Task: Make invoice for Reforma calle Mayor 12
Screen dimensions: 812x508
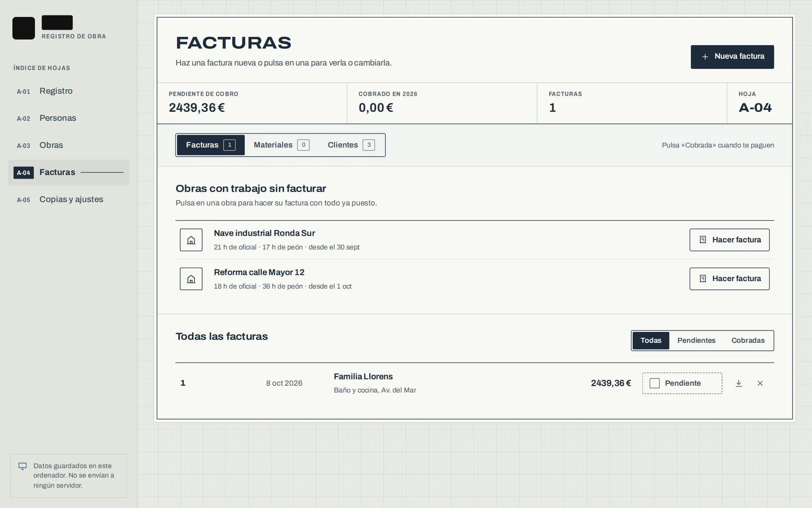Action: [x=729, y=279]
